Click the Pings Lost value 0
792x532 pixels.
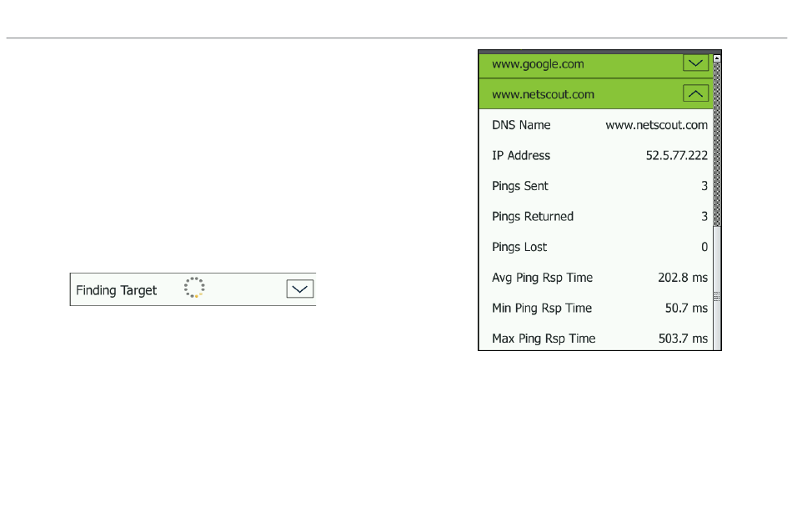704,247
